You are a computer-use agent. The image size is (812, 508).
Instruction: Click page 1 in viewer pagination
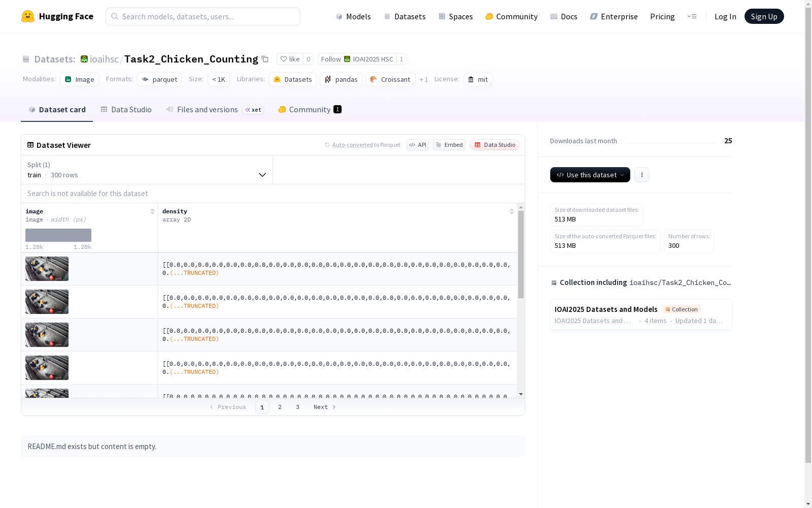click(262, 407)
